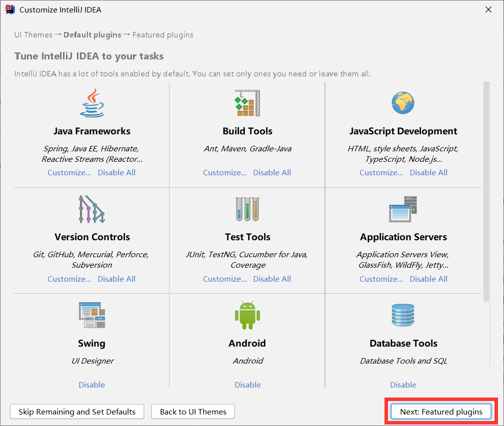Click the Database Tools cylinder icon

[x=403, y=315]
